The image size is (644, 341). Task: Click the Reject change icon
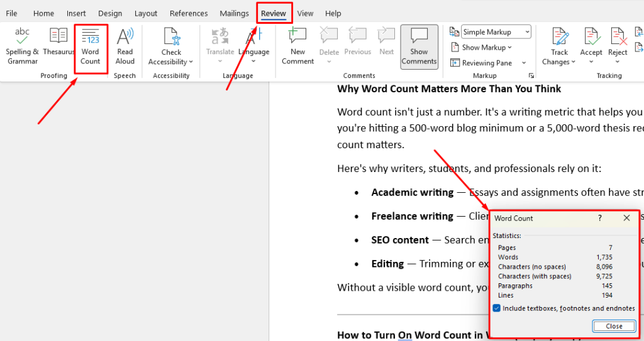(x=618, y=37)
